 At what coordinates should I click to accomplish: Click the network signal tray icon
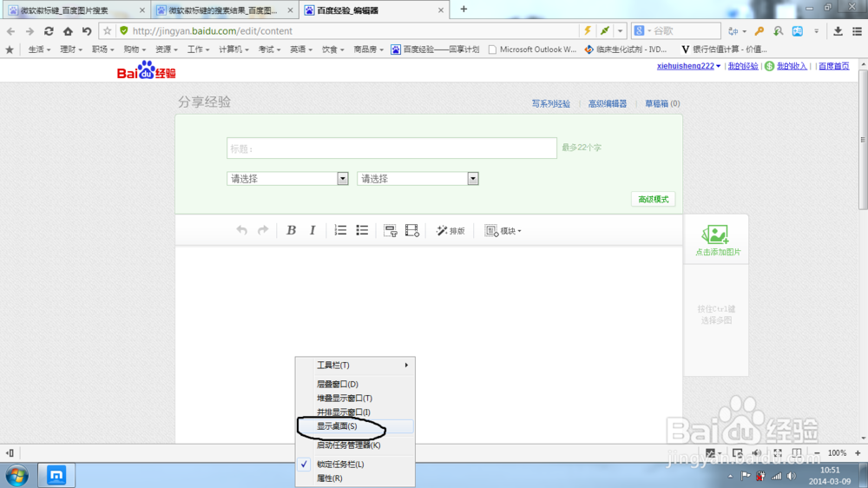(777, 476)
